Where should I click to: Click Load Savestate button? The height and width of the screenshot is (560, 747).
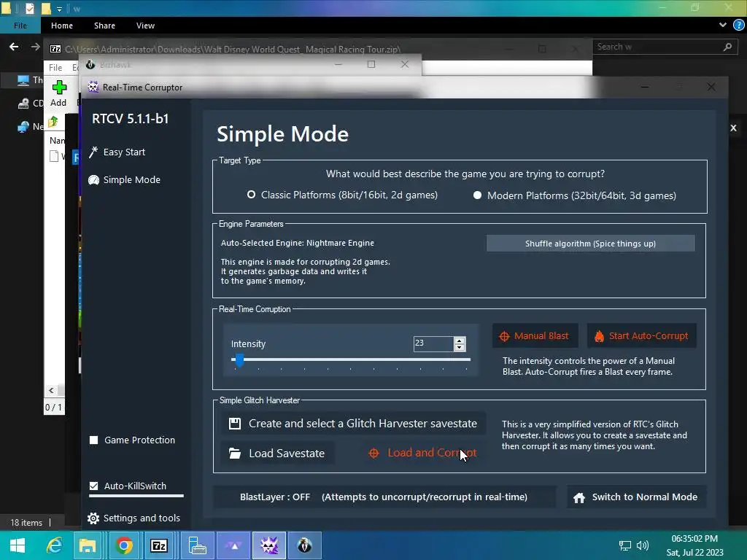click(x=277, y=453)
